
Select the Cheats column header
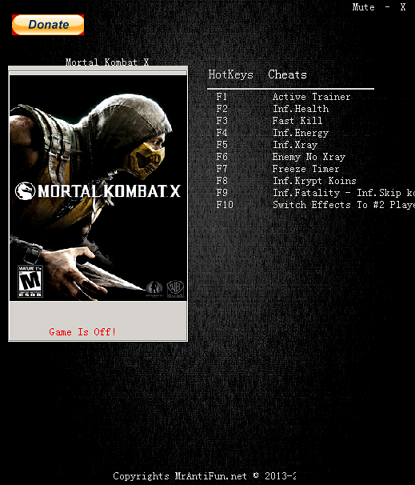click(287, 75)
